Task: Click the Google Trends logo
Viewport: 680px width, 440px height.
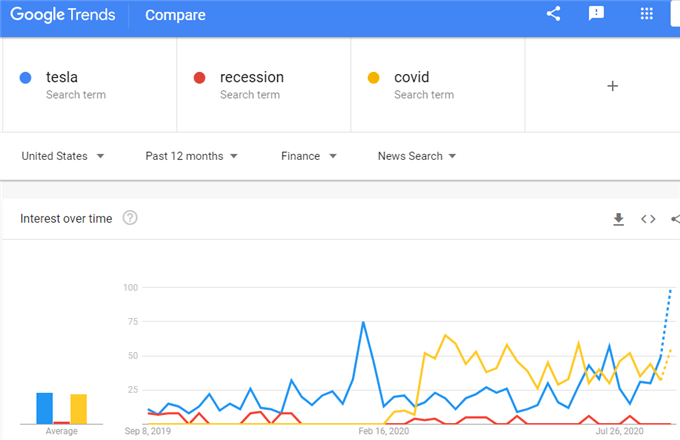Action: pos(63,15)
